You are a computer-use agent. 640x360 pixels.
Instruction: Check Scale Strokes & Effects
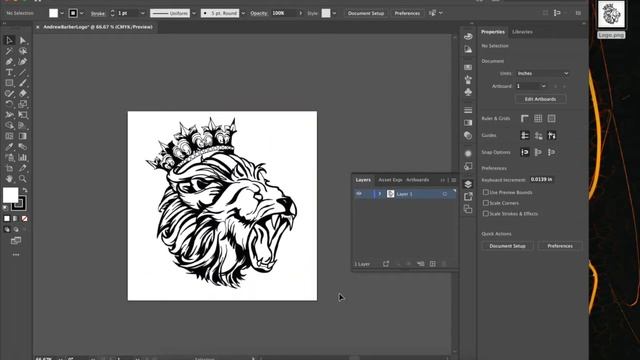tap(486, 213)
